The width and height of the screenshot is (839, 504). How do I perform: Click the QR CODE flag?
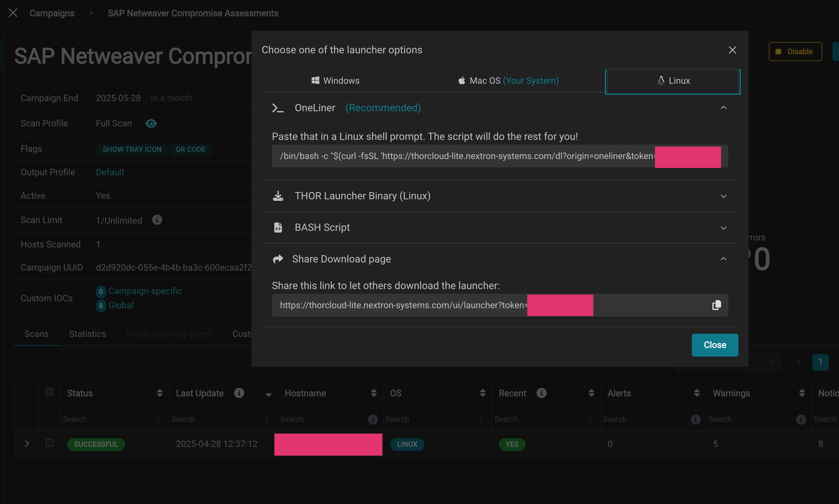tap(191, 149)
